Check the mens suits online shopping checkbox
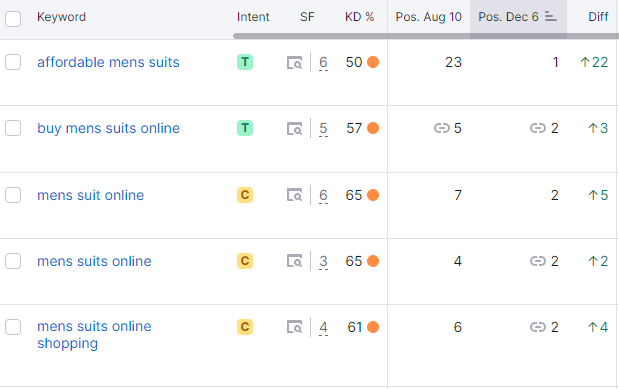619x389 pixels. 13,327
